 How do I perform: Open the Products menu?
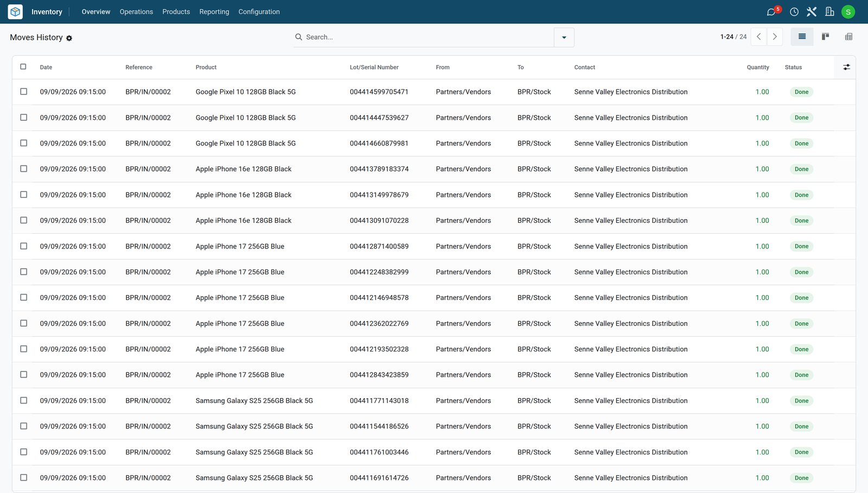click(x=176, y=12)
